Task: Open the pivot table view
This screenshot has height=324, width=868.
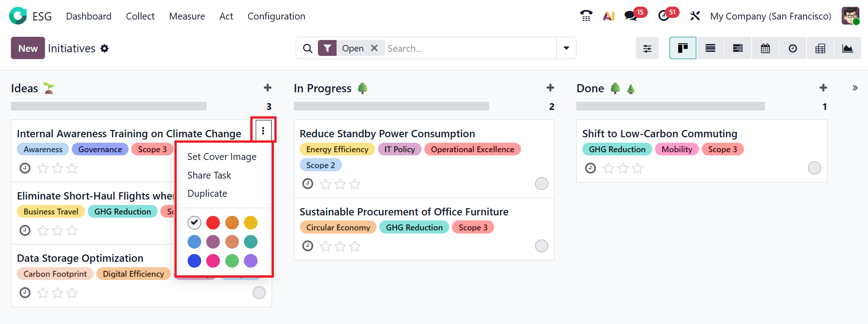Action: [820, 48]
